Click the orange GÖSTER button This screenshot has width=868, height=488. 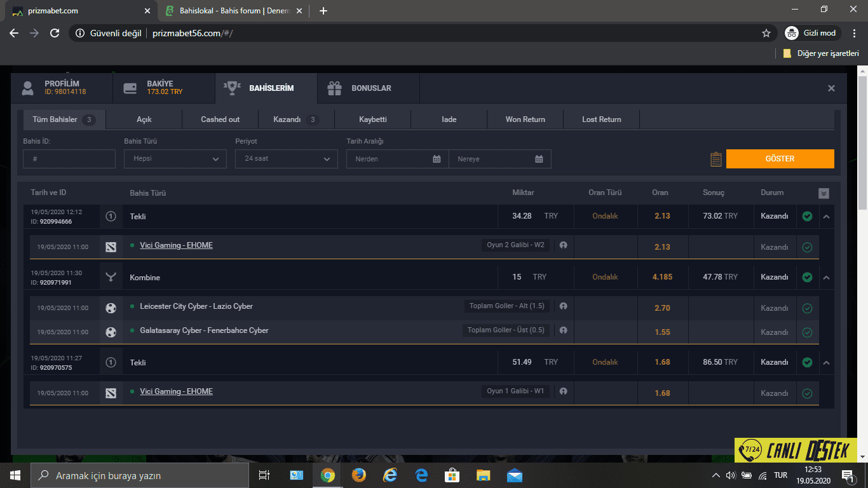(x=780, y=159)
